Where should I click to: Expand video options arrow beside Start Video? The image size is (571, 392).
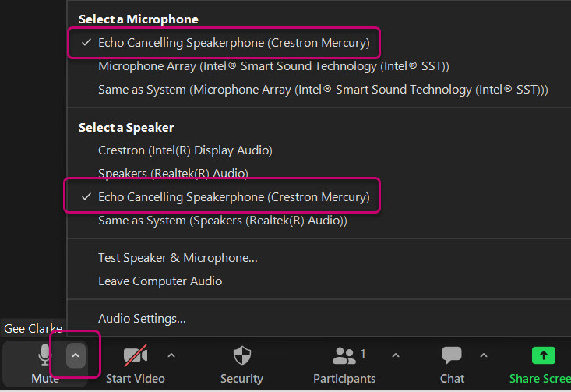pos(171,355)
